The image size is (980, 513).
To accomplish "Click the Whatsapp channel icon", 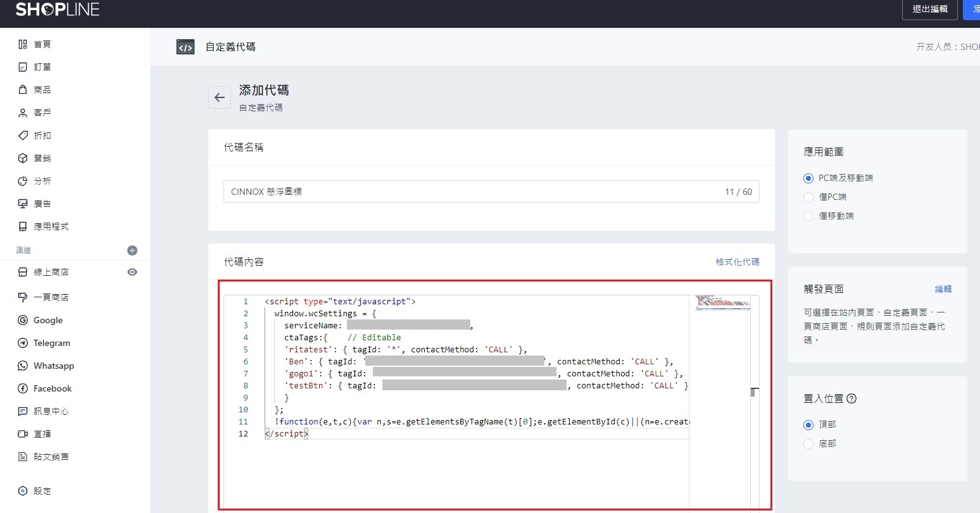I will tap(23, 366).
